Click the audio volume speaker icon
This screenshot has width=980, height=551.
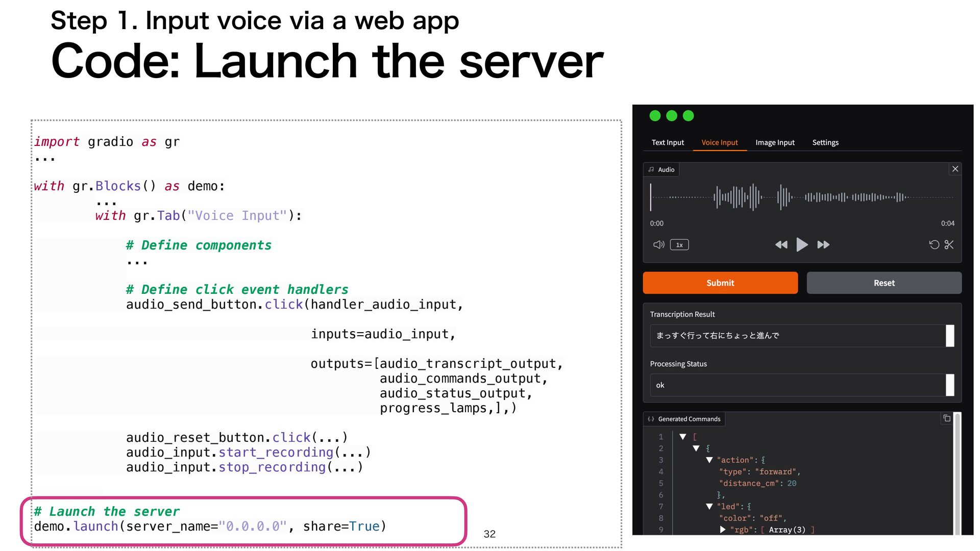[x=658, y=245]
